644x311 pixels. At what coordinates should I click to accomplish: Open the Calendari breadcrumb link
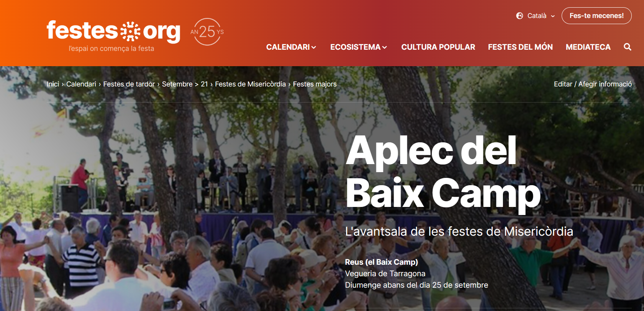coord(81,84)
